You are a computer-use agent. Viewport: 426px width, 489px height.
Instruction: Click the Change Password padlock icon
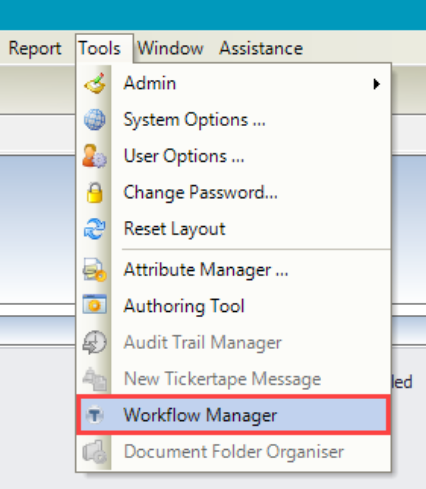pos(95,192)
